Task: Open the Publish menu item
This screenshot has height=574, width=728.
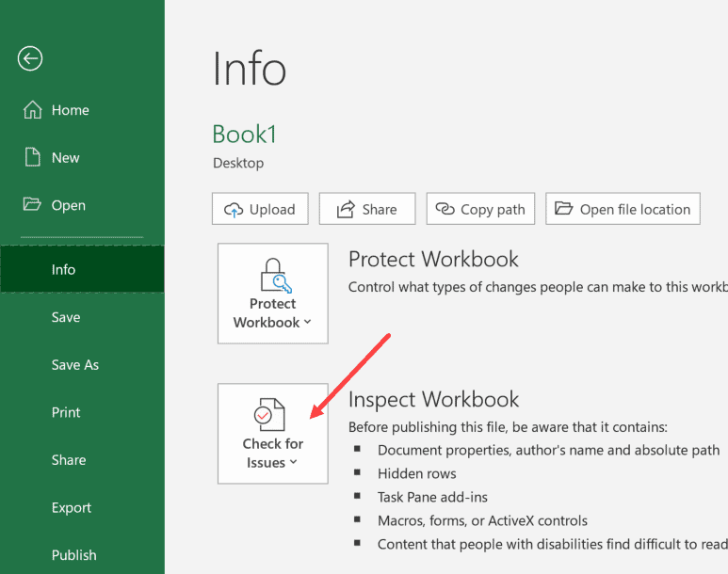Action: point(73,555)
